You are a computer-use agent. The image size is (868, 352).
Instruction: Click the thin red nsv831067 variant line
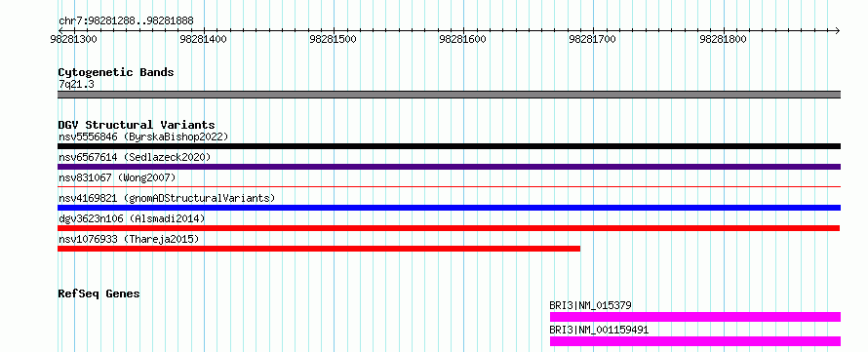449,187
